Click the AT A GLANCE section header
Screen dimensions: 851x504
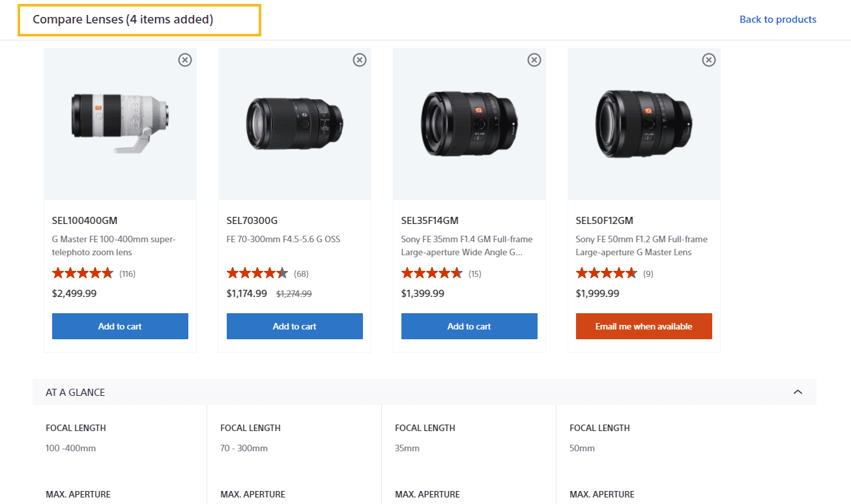coord(424,392)
